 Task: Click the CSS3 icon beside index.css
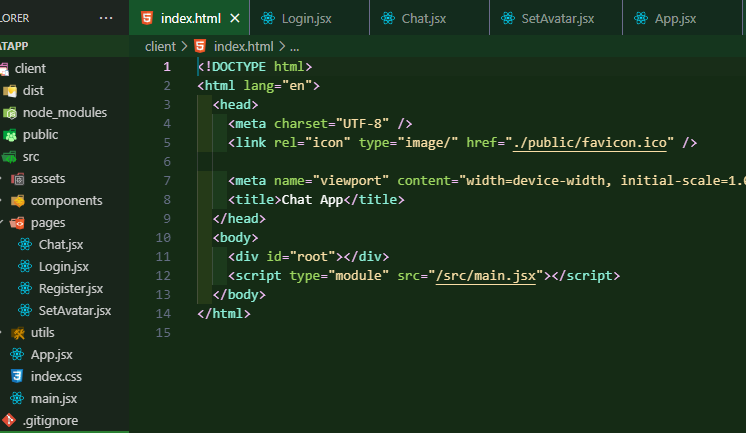coord(17,376)
